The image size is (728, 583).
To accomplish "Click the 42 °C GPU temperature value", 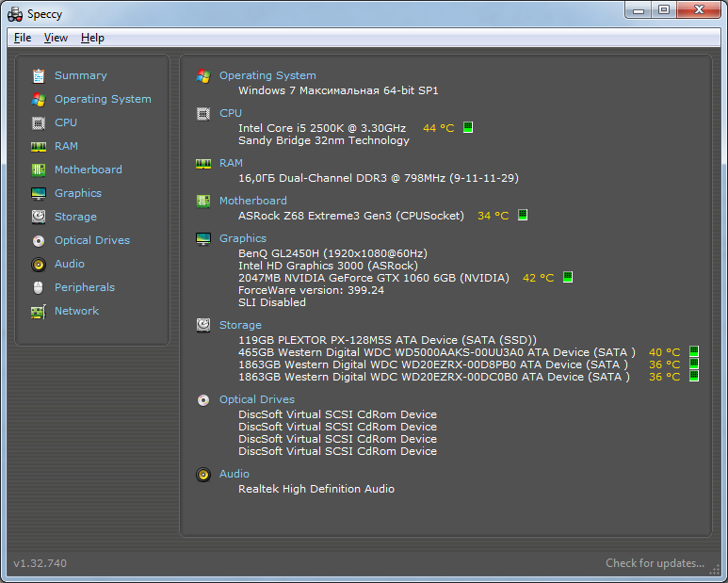I will (538, 279).
